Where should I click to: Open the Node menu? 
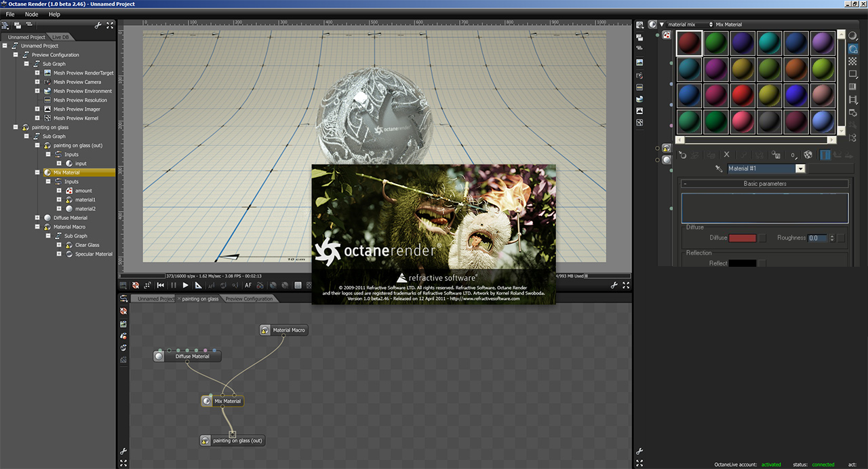coord(31,14)
